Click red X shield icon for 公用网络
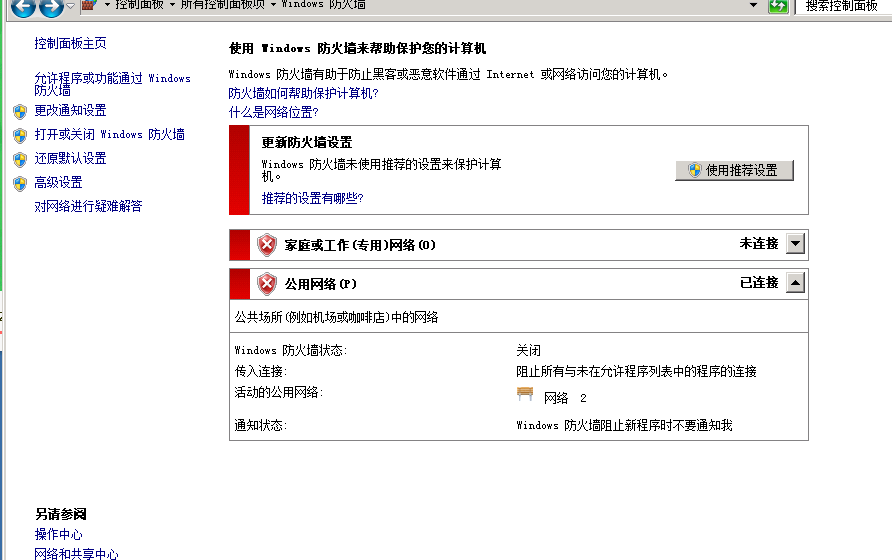This screenshot has width=892, height=560. pyautogui.click(x=267, y=283)
